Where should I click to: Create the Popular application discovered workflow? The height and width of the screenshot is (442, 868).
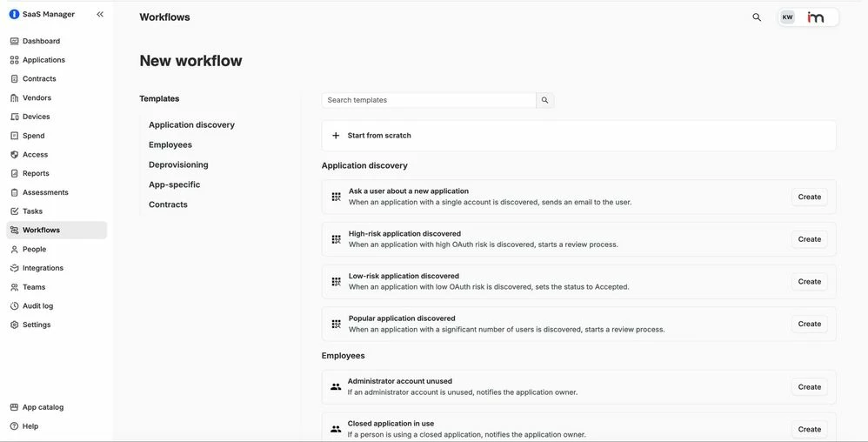(810, 324)
